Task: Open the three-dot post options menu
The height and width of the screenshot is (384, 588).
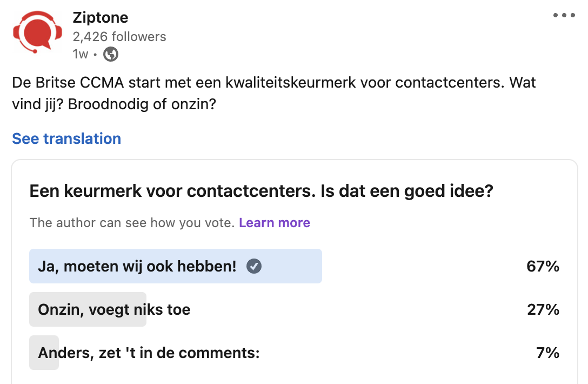Action: pyautogui.click(x=564, y=16)
